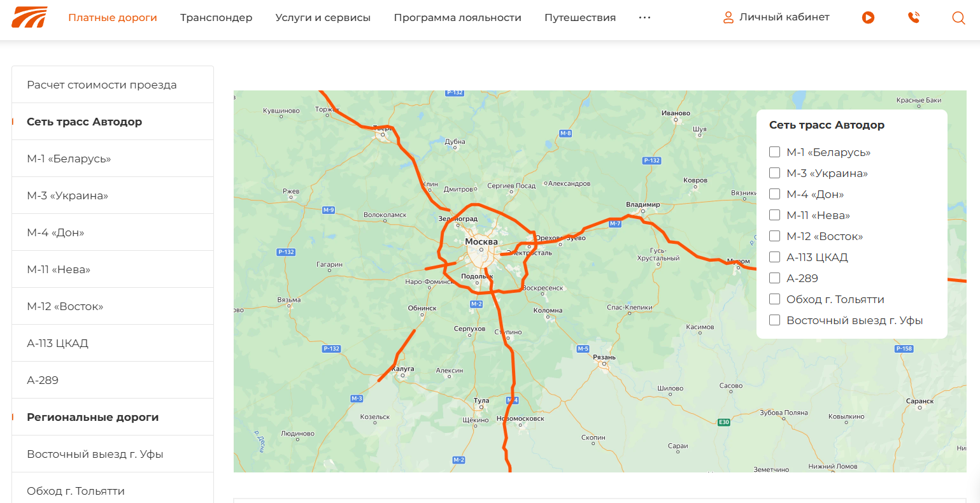Open М-11 «Нева» in left sidebar
Screen dimensions: 980x503
[113, 269]
